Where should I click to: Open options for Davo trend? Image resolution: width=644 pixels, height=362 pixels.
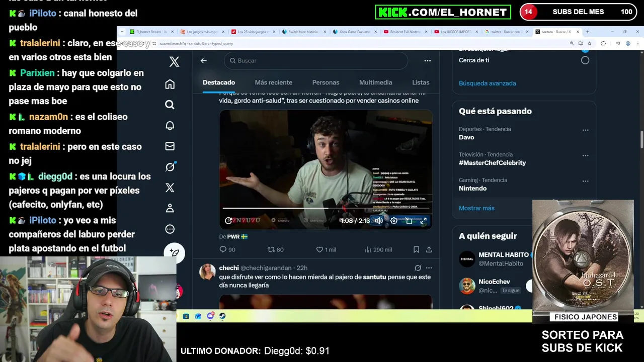click(x=585, y=130)
